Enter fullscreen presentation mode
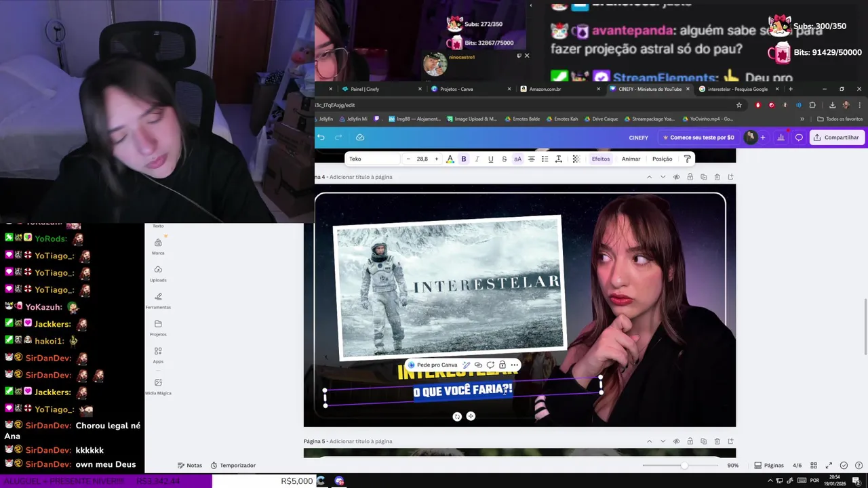868x488 pixels. click(829, 466)
